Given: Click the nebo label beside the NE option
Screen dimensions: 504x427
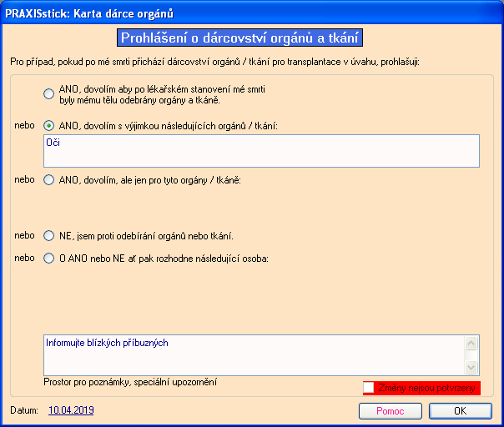Looking at the screenshot, I should click(x=24, y=235).
